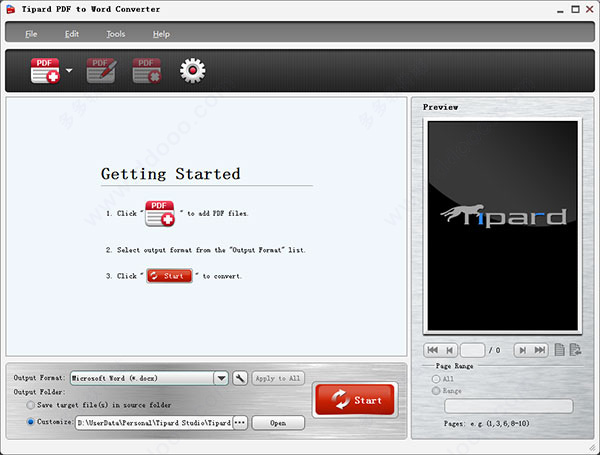Click the Page Range label
Screen dimensions: 600x455
[x=454, y=366]
